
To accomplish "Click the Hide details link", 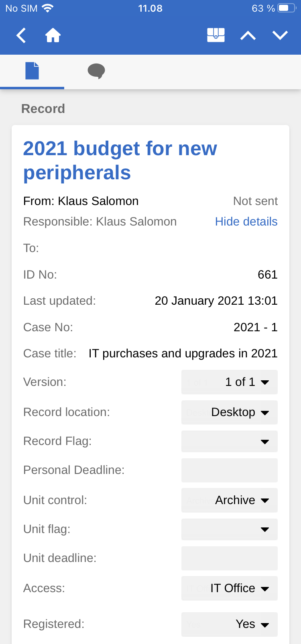I will [x=246, y=222].
